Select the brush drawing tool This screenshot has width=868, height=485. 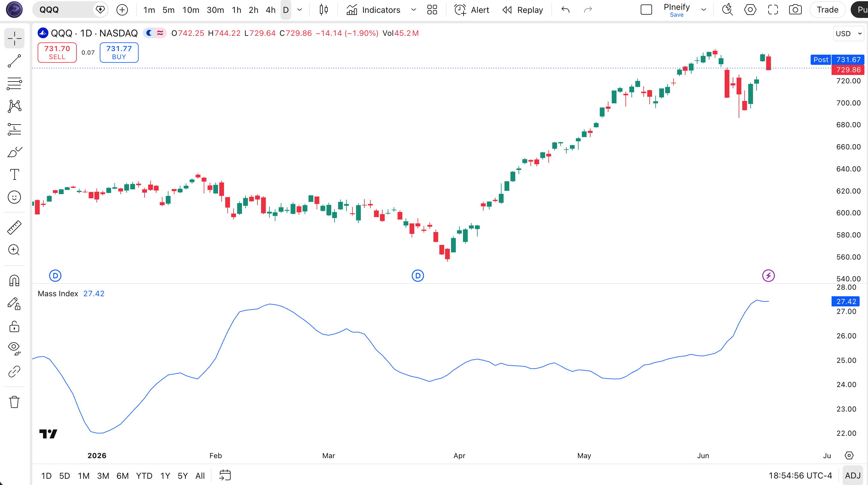tap(14, 152)
